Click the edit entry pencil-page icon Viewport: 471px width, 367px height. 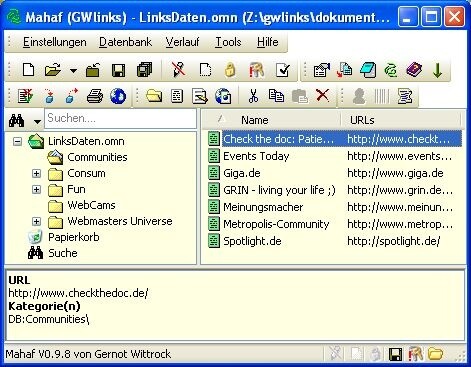coord(200,96)
